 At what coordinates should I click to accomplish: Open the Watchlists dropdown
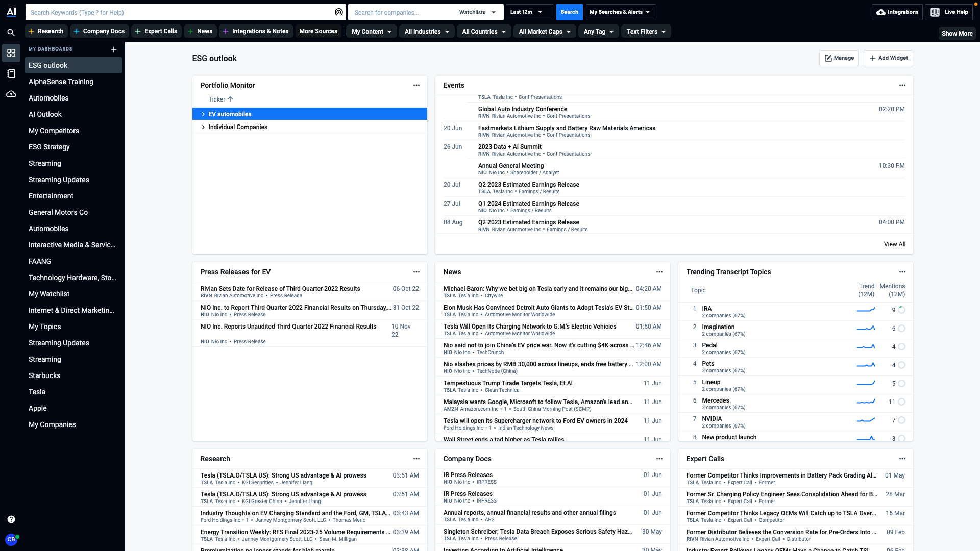coord(477,12)
